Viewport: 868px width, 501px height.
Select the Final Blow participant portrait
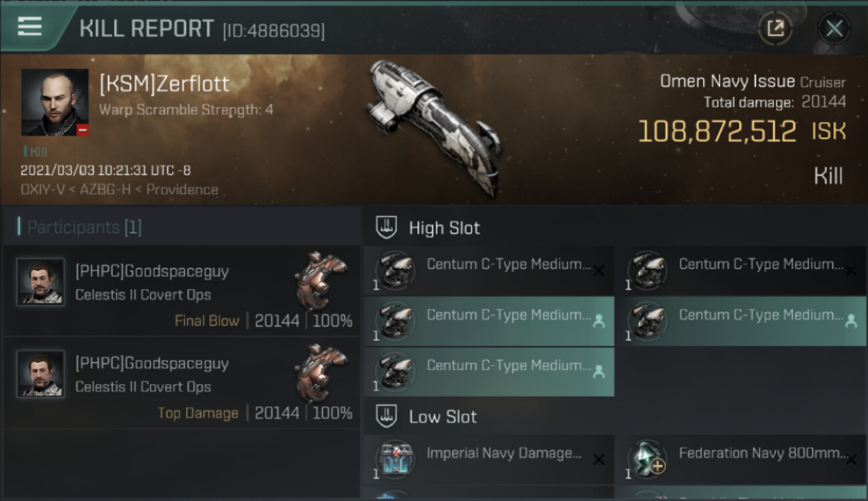click(41, 282)
